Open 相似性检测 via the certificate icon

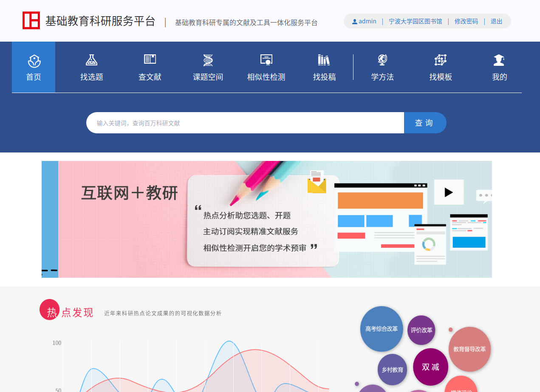coord(266,60)
